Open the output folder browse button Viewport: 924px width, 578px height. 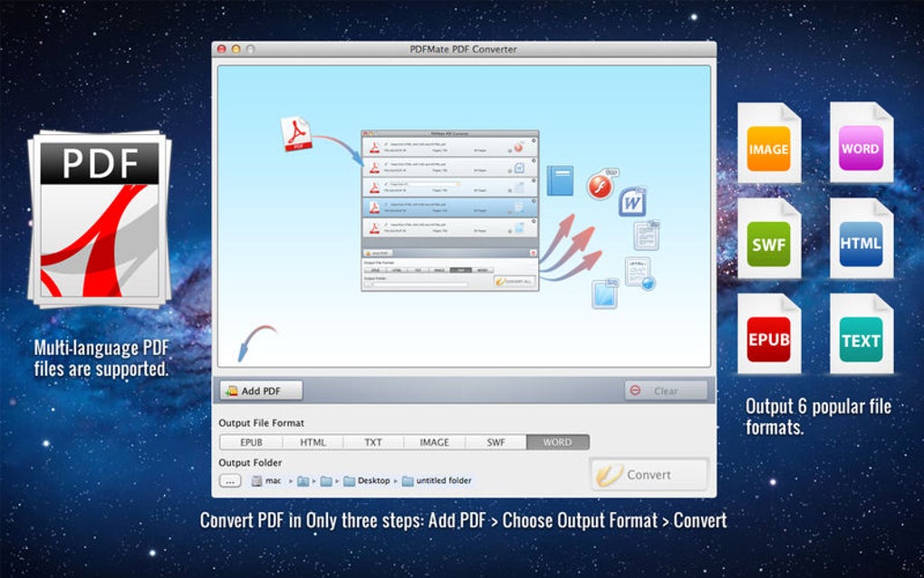(230, 481)
